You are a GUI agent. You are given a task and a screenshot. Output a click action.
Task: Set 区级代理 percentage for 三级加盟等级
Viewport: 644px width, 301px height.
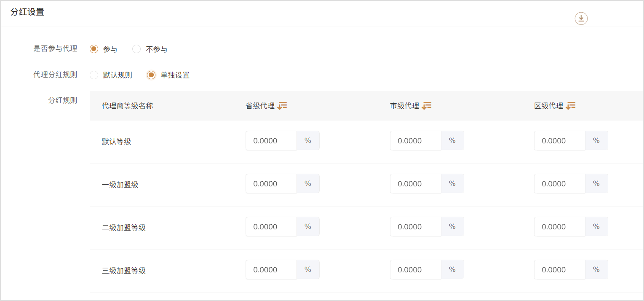click(560, 270)
